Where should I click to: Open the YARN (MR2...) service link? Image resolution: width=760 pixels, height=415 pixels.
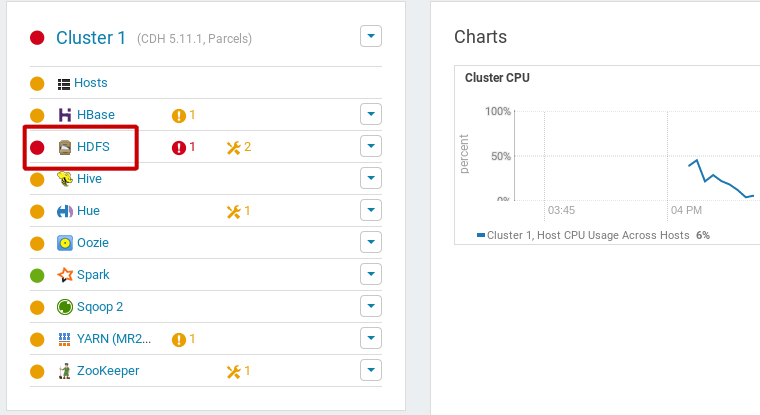(114, 339)
